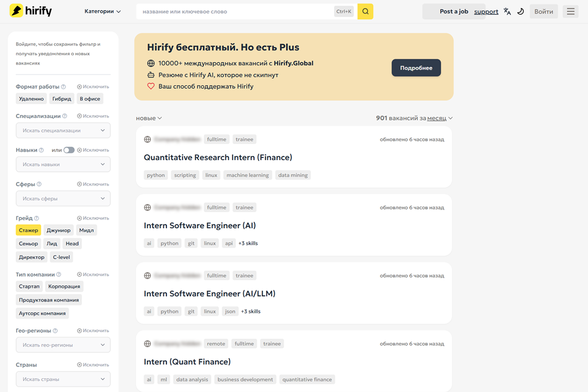Image resolution: width=588 pixels, height=392 pixels.
Task: Select the Лид grade filter
Action: tap(52, 244)
